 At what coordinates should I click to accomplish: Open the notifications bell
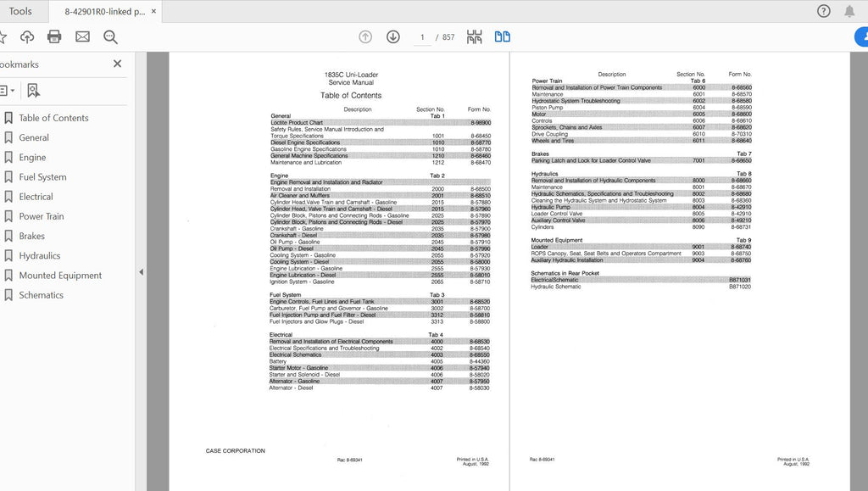point(849,11)
